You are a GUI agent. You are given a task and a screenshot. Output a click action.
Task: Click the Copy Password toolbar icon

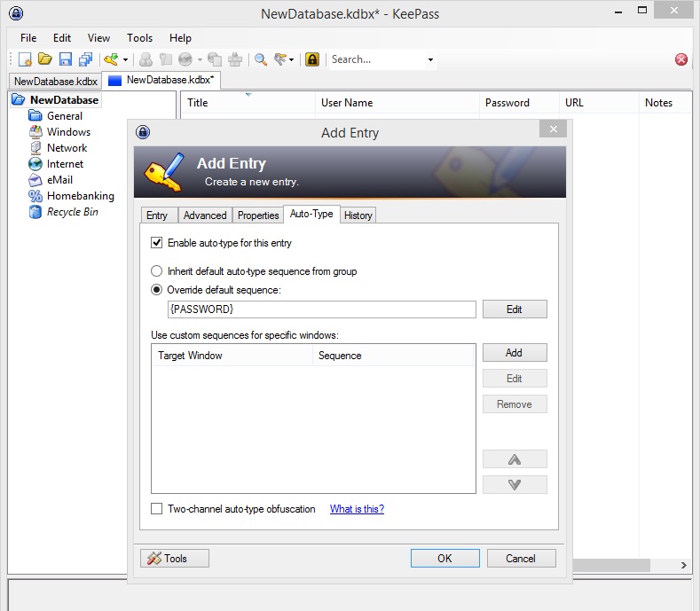166,59
